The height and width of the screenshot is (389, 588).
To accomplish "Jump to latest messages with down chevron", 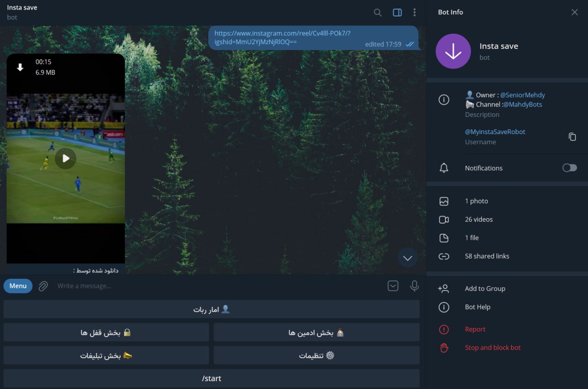I will click(x=407, y=258).
